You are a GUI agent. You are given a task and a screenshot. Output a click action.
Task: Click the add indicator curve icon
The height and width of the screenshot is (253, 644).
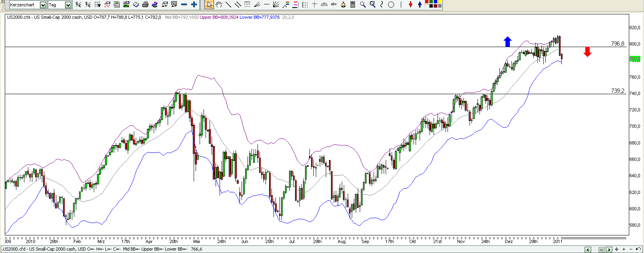pyautogui.click(x=107, y=5)
